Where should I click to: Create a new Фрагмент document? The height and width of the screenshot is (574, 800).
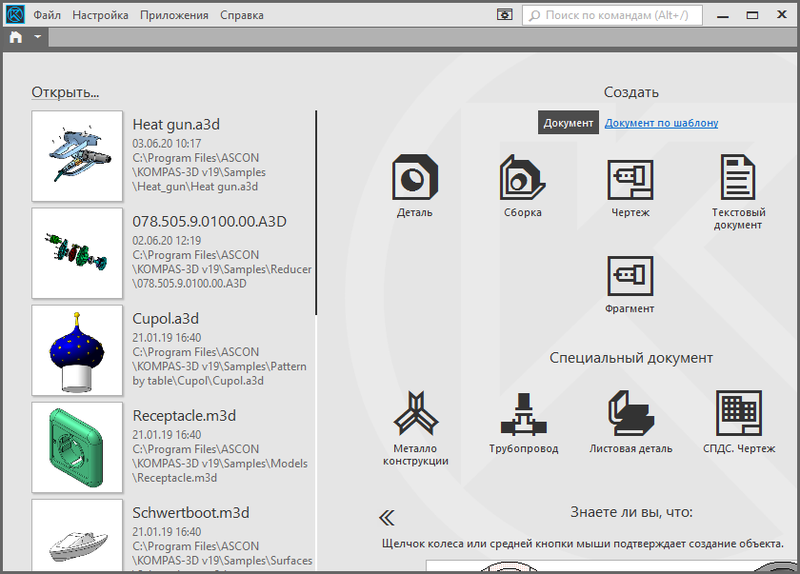(630, 285)
